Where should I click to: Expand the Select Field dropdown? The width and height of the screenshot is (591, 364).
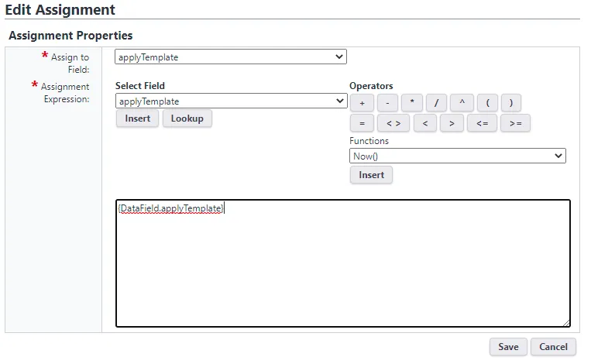point(231,101)
